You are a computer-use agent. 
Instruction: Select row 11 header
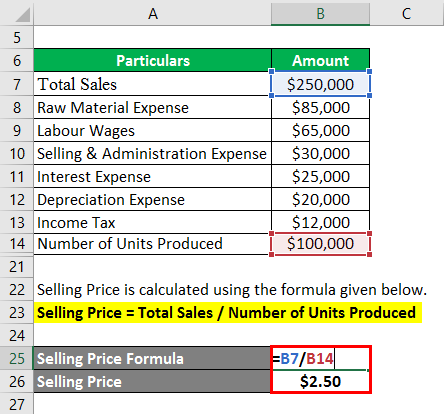[x=17, y=176]
